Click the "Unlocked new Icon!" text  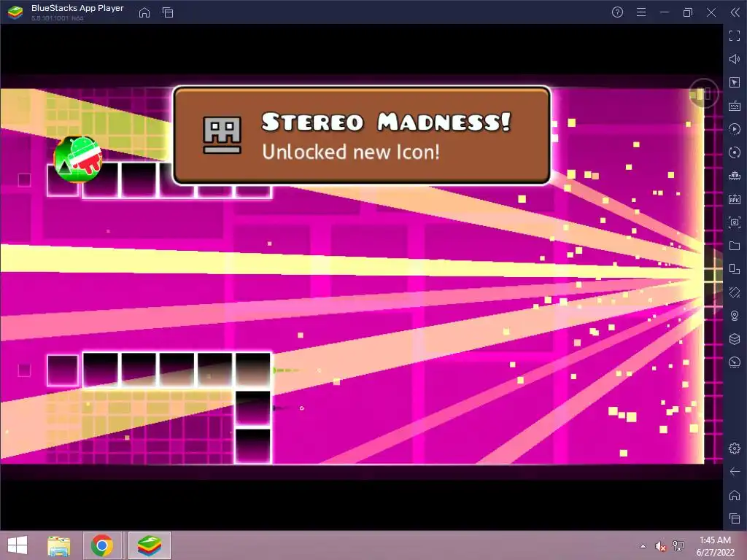tap(351, 152)
